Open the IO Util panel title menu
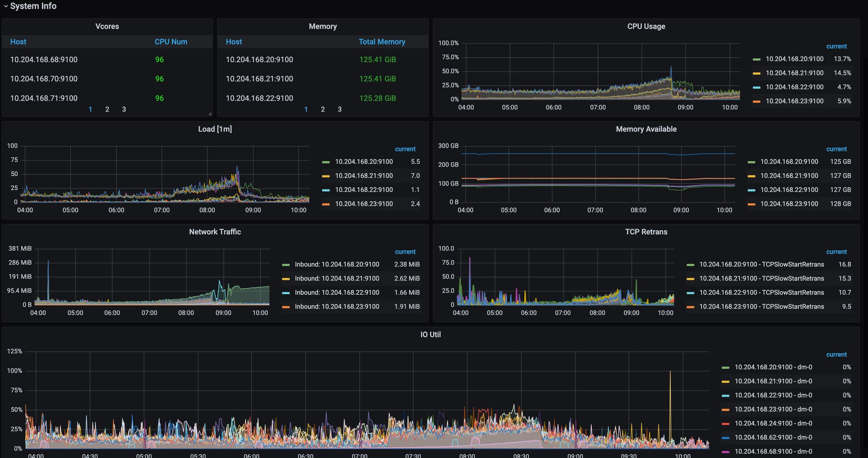Viewport: 868px width, 458px height. tap(430, 335)
